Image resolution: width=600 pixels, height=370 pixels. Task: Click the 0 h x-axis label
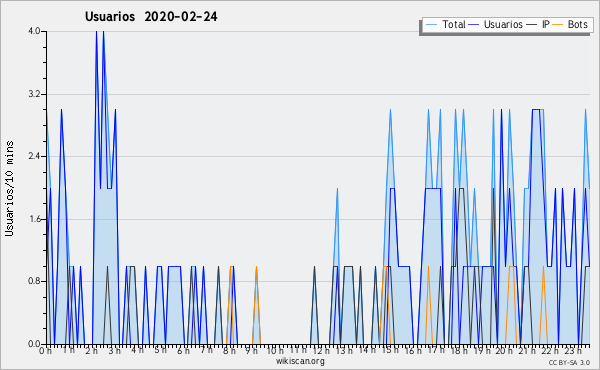pos(45,351)
